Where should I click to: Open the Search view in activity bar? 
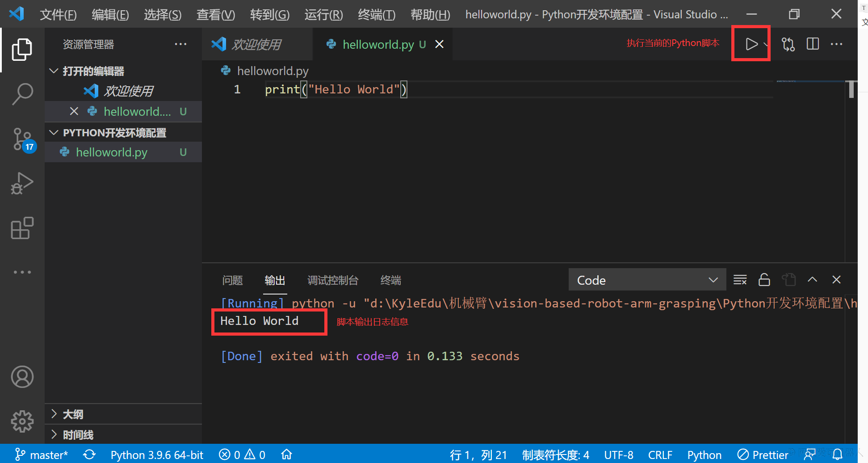[22, 94]
